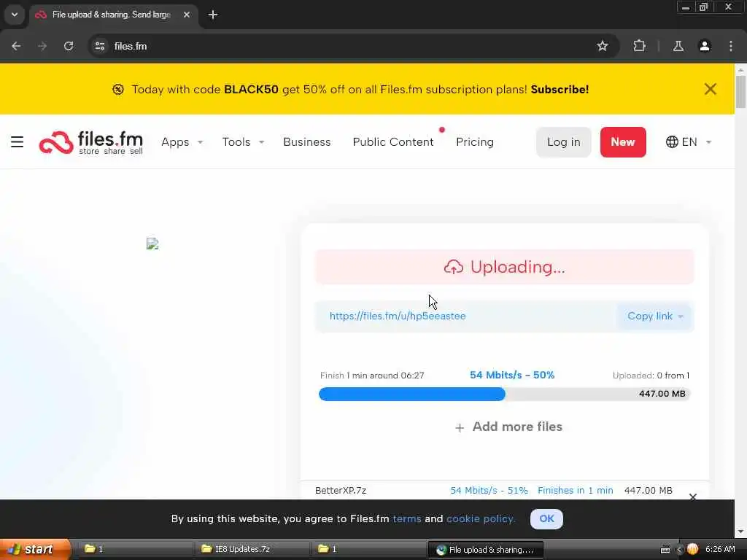This screenshot has height=560, width=747.
Task: Open the Extensions puzzle icon
Action: [x=639, y=46]
